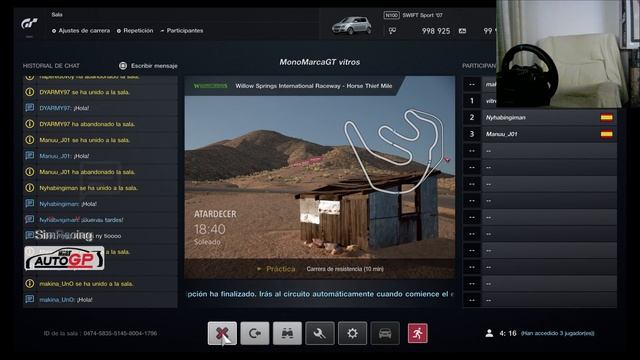Viewport: 640px width, 360px height.
Task: Click info icon beside 'DYARMY97 se ha unido'
Action: pos(29,92)
